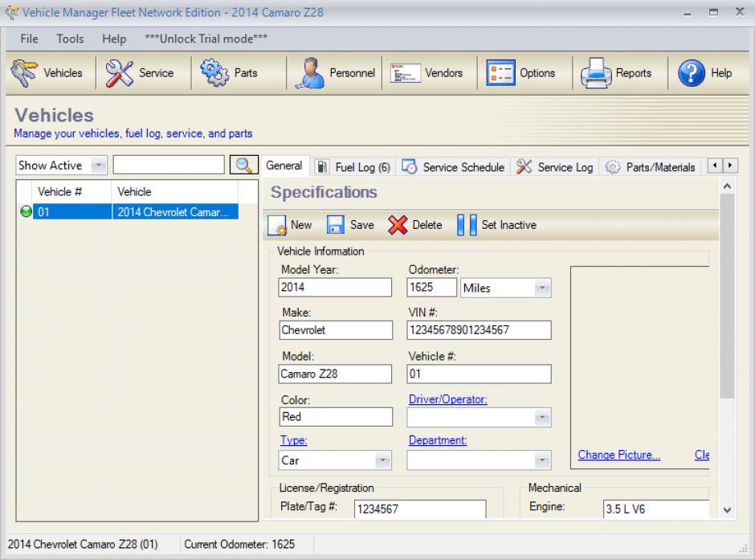Viewport: 755px width, 560px height.
Task: Switch to the General tab
Action: pos(284,166)
